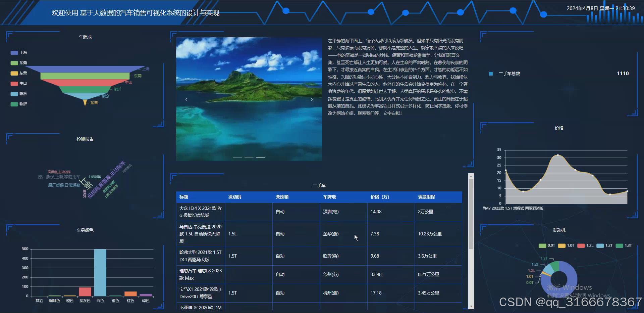The image size is (644, 313).
Task: Click the red 中山 funnel segment
Action: point(86,83)
